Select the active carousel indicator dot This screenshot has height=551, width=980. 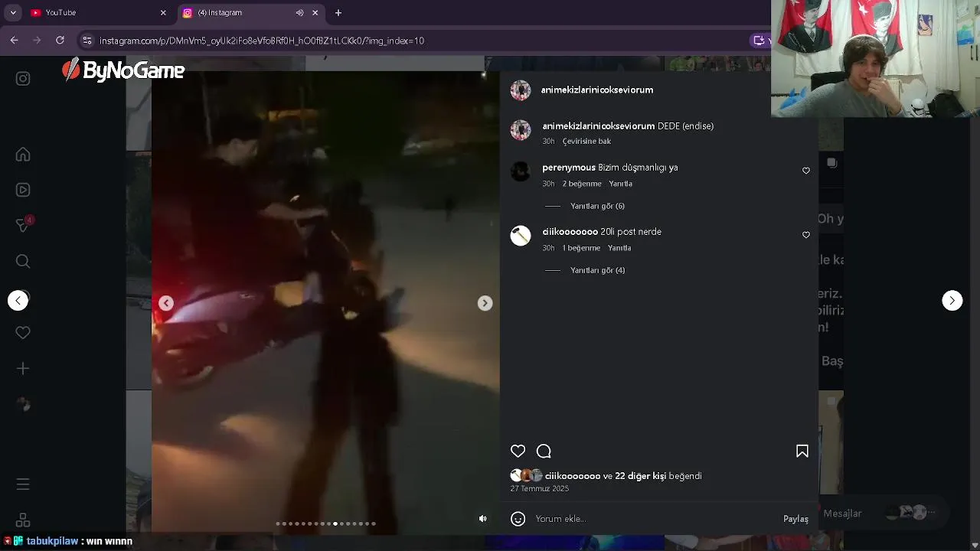[335, 523]
